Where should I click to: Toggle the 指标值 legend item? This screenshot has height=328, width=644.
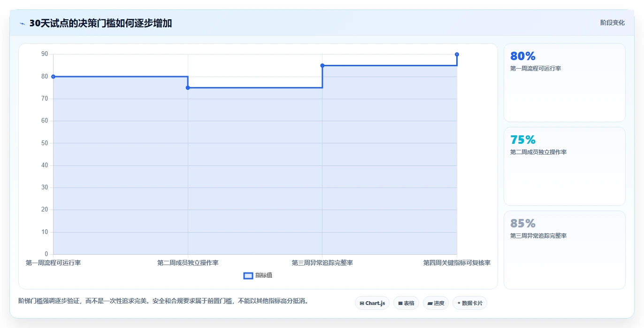pyautogui.click(x=258, y=275)
